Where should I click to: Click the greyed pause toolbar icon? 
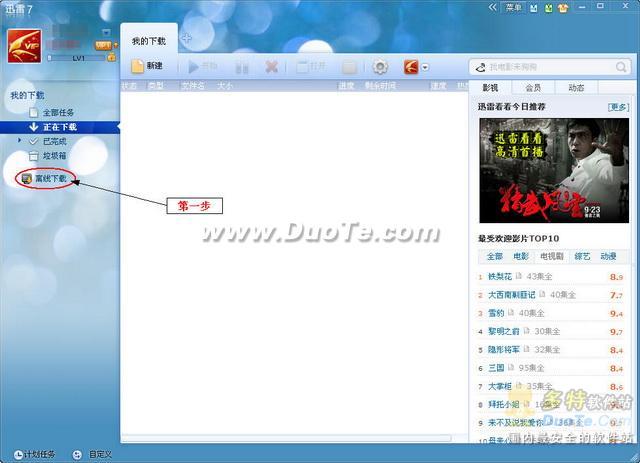242,67
